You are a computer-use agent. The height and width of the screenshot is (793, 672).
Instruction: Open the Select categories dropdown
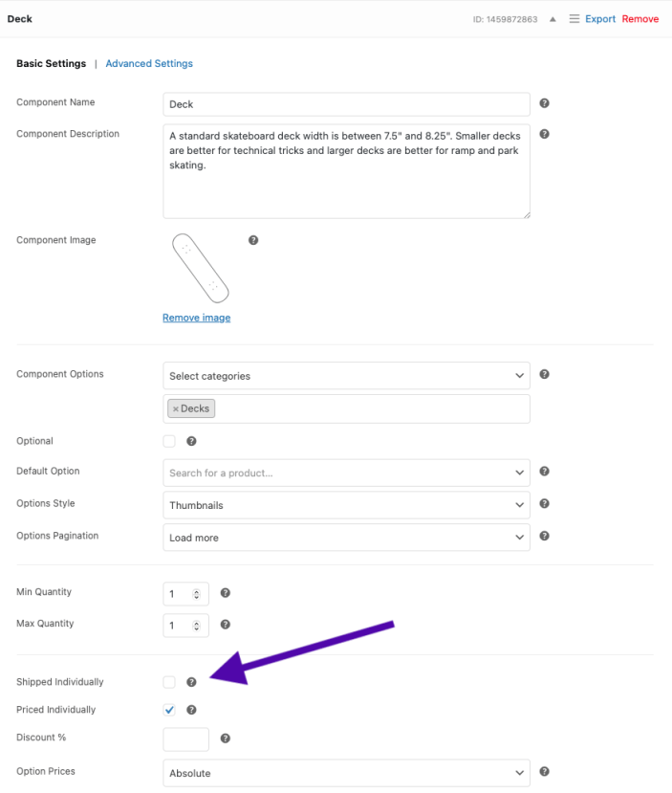[x=346, y=376]
